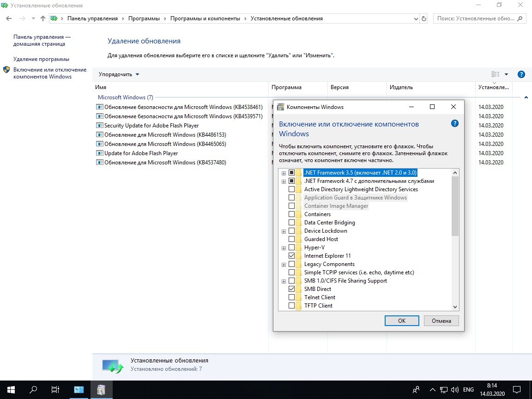Image resolution: width=532 pixels, height=399 pixels.
Task: Open the People icon in the system tray
Action: (x=416, y=390)
